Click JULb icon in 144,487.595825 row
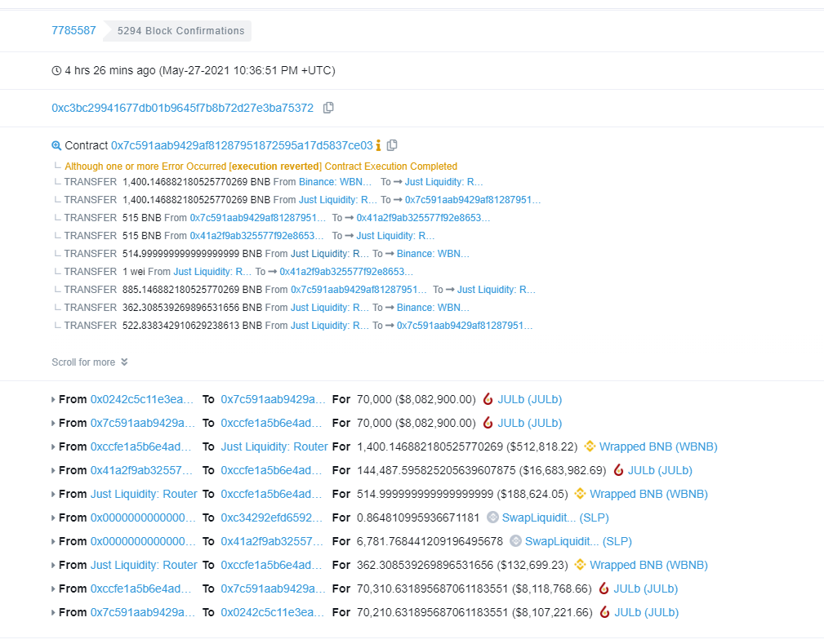This screenshot has height=644, width=824. 618,470
